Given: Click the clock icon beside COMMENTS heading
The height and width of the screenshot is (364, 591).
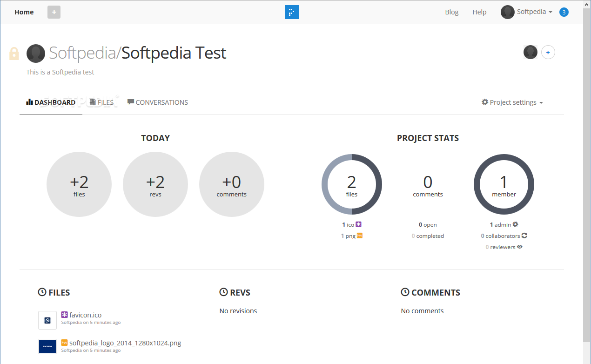Looking at the screenshot, I should coord(405,292).
